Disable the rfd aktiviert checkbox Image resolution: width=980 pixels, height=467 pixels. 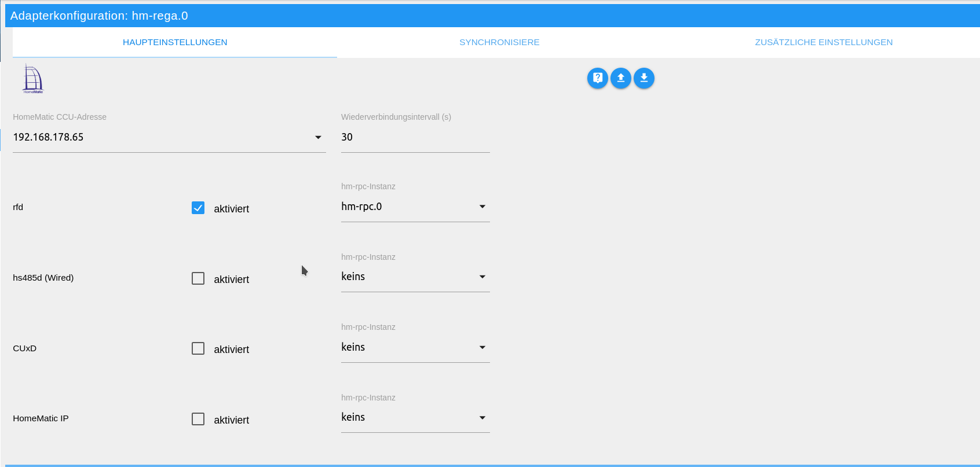tap(198, 208)
